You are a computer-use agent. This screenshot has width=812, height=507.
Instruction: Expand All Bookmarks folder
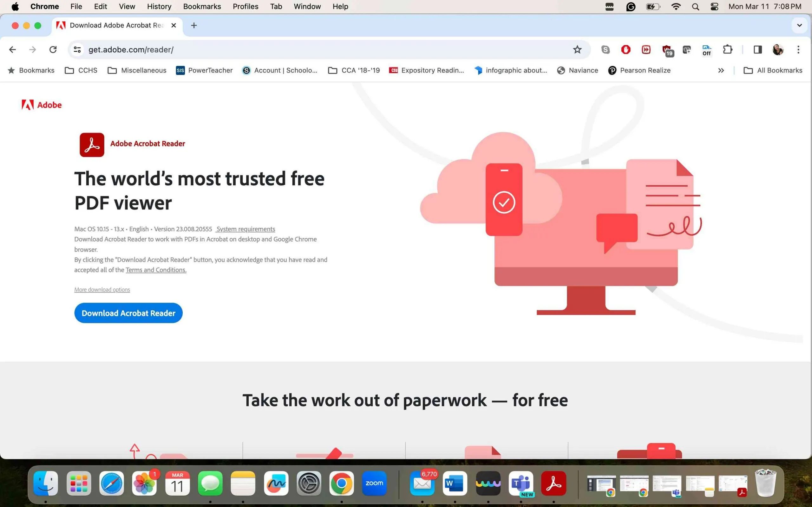click(773, 70)
